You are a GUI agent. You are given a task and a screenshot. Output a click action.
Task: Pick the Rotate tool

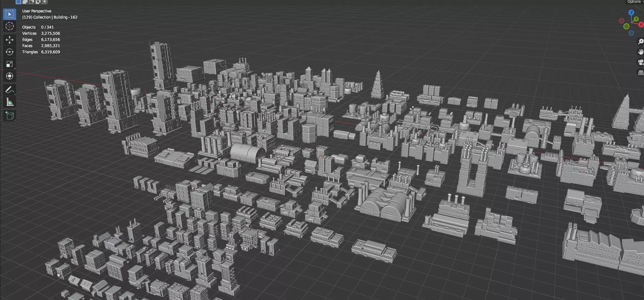pyautogui.click(x=10, y=52)
